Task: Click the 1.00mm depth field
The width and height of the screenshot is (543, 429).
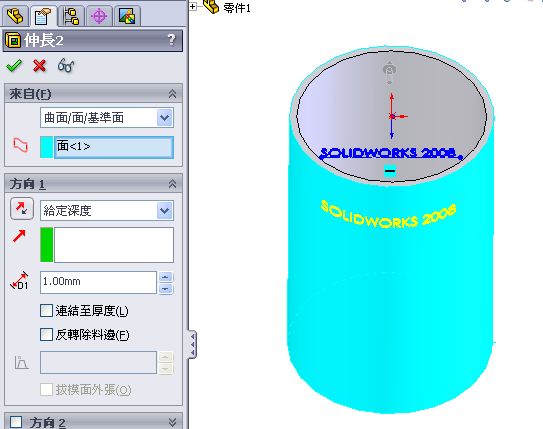Action: (x=98, y=282)
